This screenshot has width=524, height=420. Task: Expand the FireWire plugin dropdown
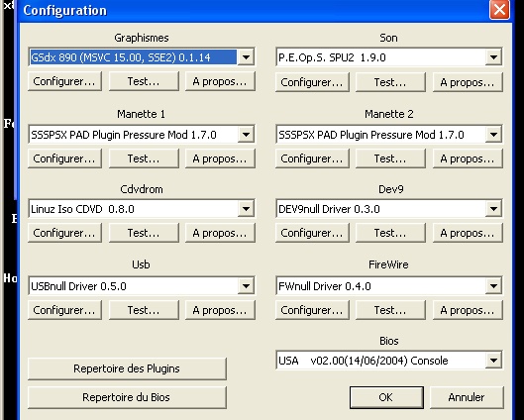(x=493, y=286)
